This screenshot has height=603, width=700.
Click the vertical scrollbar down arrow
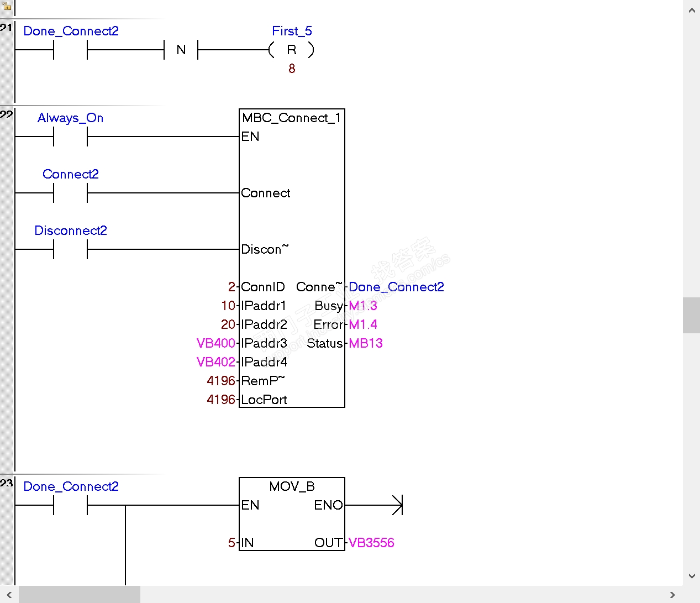(x=692, y=576)
